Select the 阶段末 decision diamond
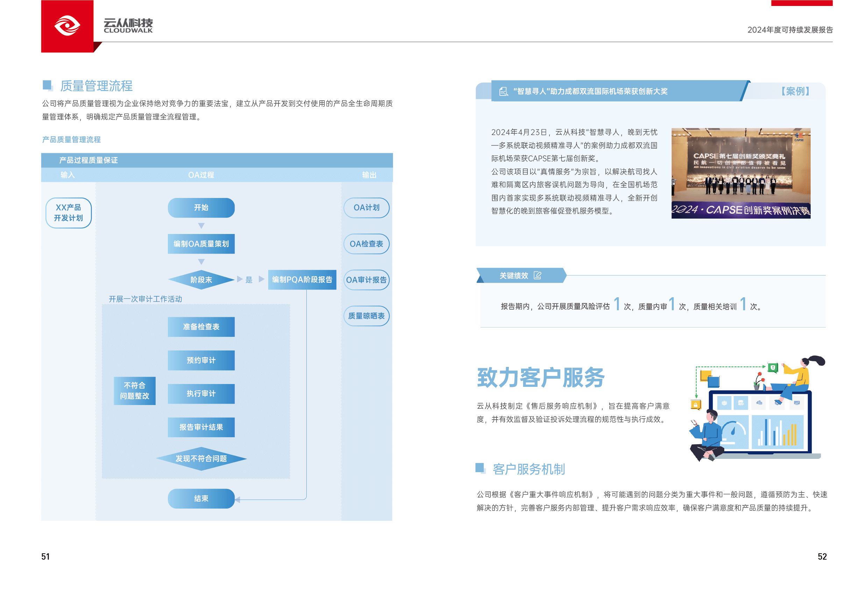The image size is (868, 589). [x=201, y=280]
